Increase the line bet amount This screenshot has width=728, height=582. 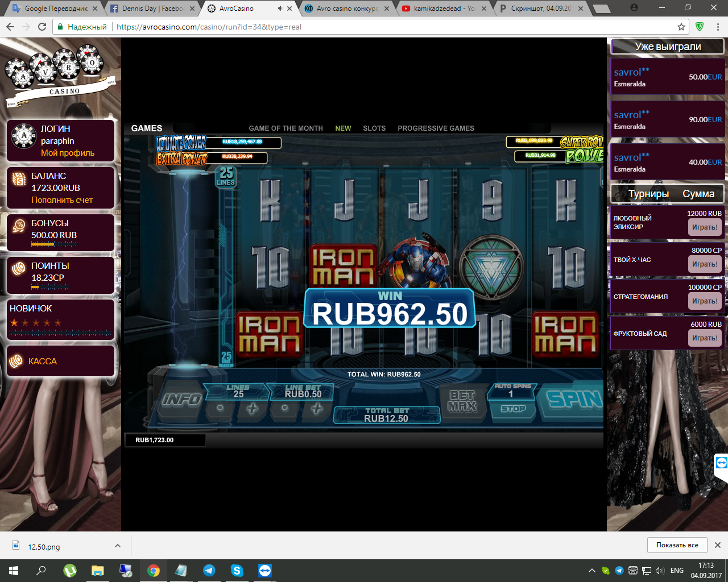317,408
